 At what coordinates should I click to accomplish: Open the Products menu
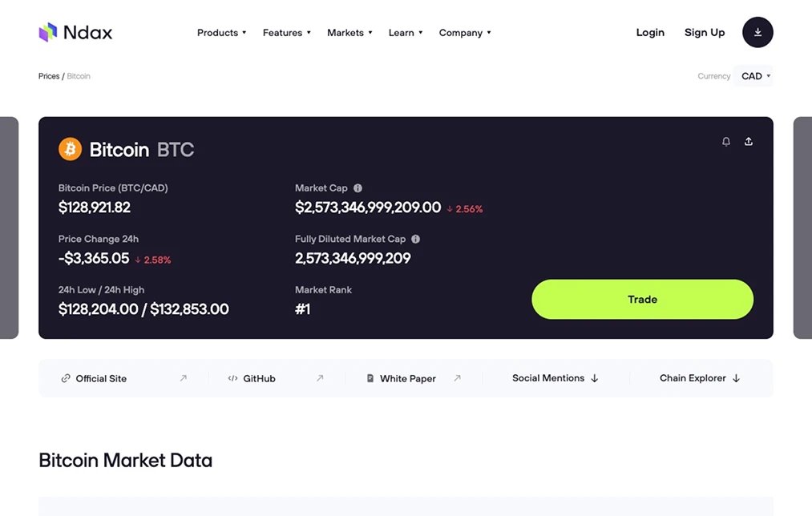pyautogui.click(x=221, y=32)
